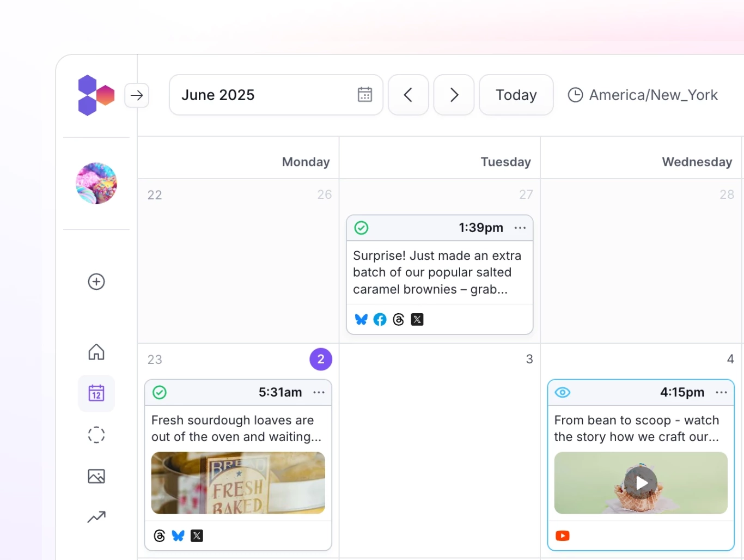
Task: Jump to current date with the Today button
Action: (x=516, y=95)
